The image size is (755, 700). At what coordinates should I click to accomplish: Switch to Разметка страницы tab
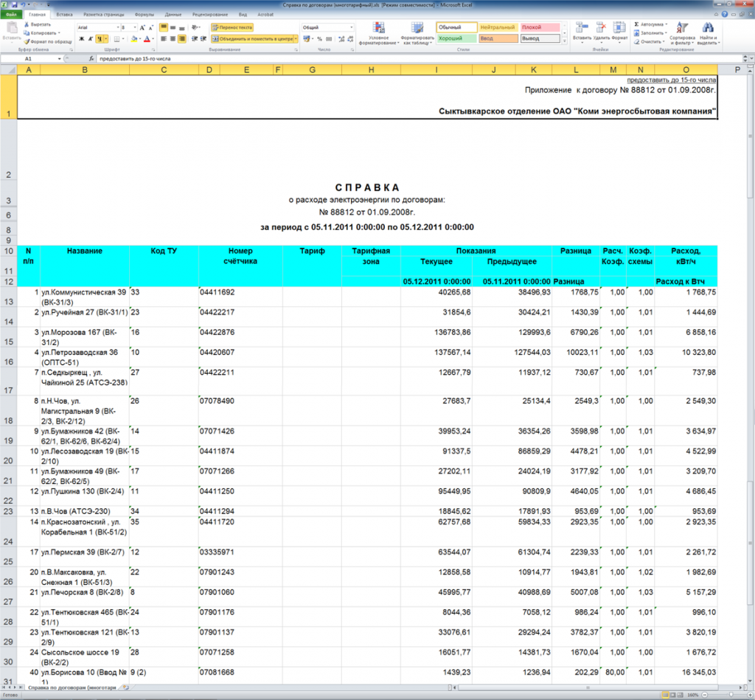pyautogui.click(x=103, y=15)
